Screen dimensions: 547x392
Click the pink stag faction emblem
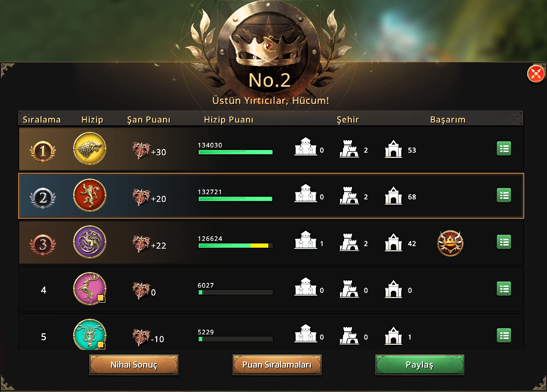pos(90,289)
